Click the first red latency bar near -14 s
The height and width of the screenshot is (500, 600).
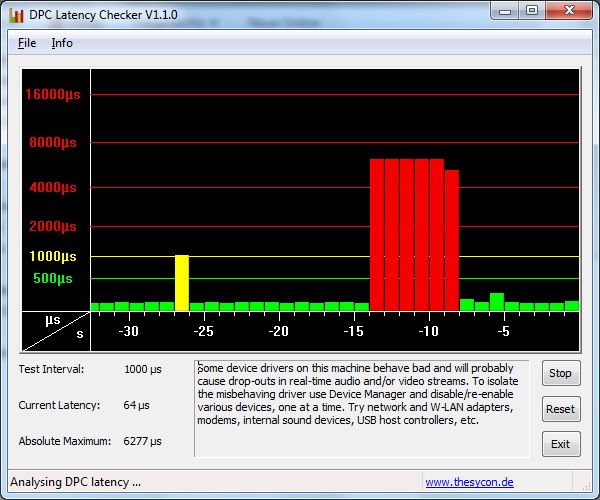[377, 235]
